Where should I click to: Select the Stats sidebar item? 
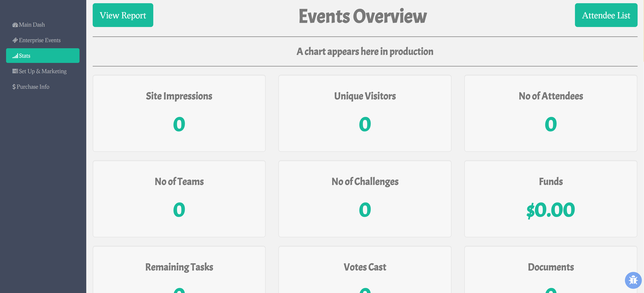click(43, 56)
